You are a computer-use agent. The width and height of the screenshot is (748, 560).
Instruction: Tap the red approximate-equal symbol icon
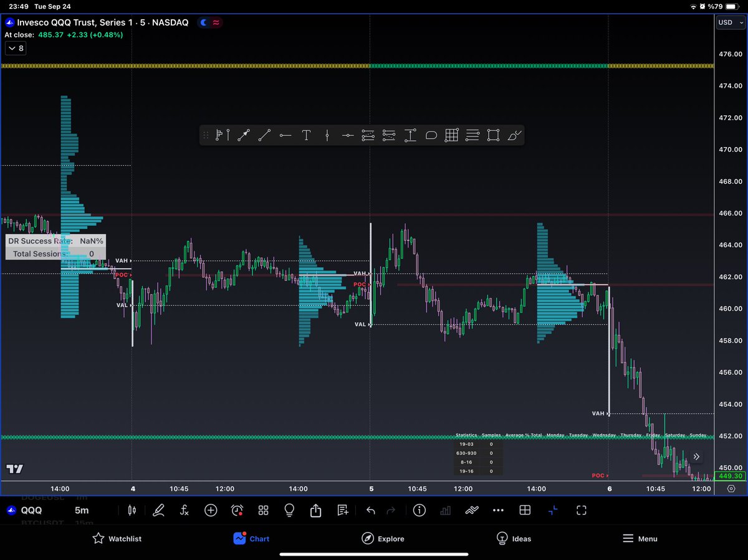pyautogui.click(x=216, y=22)
